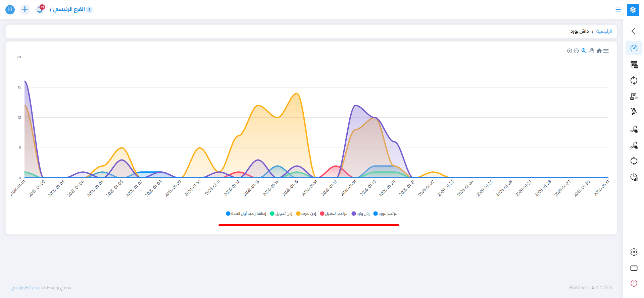Open settings gear in sidebar
644x298 pixels.
(x=634, y=252)
